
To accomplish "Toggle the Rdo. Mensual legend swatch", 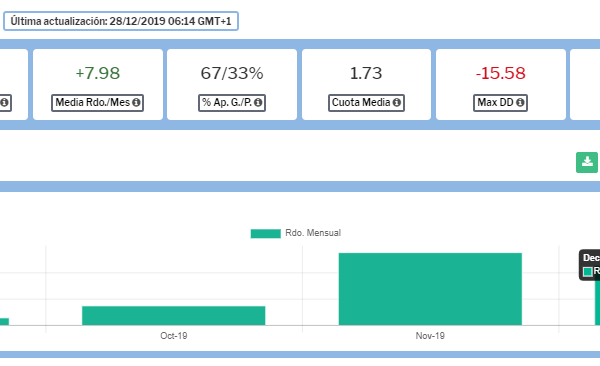I will tap(266, 234).
